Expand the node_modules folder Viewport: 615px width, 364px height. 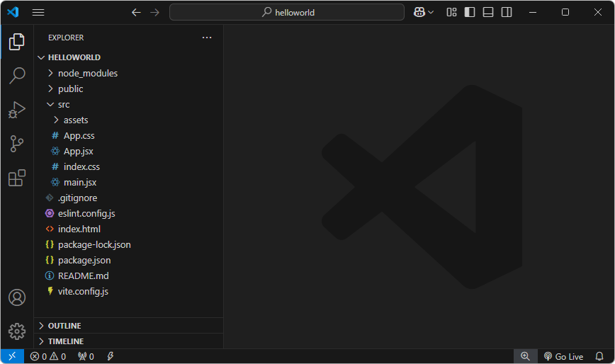[129, 73]
